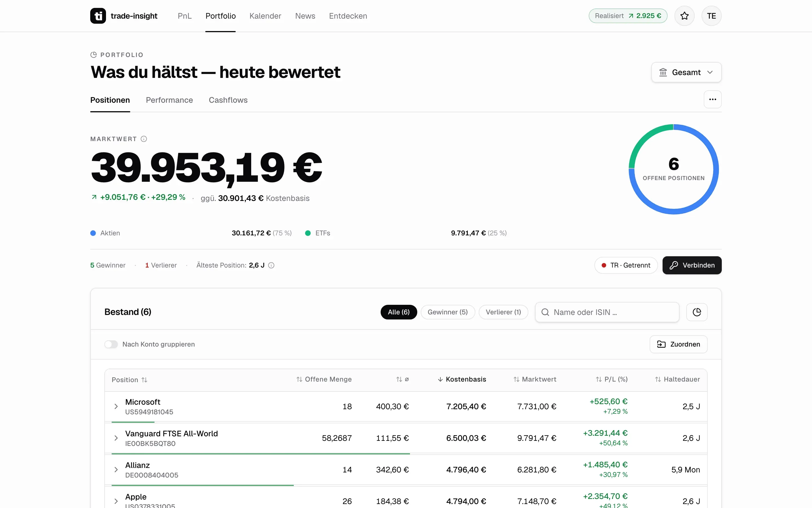Filter by Gewinner (5)
Viewport: 812px width, 508px height.
point(448,312)
